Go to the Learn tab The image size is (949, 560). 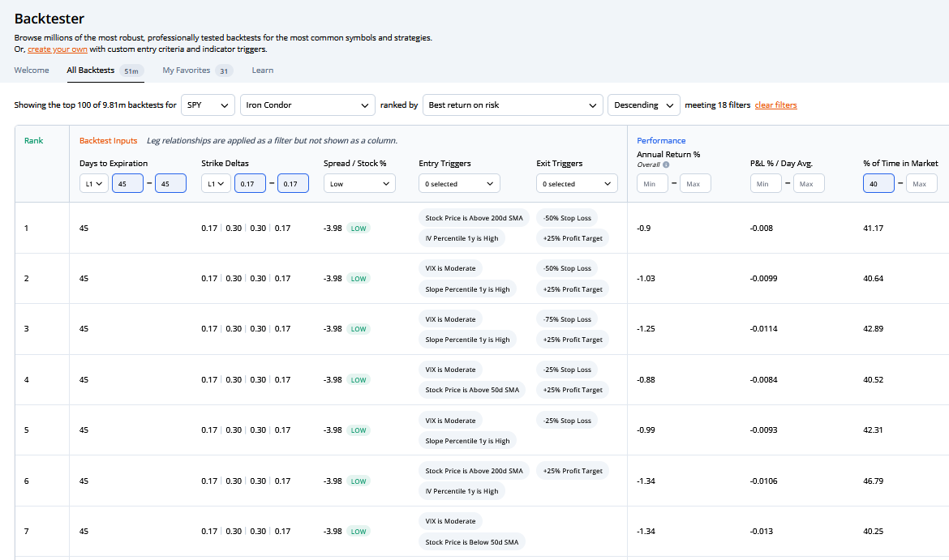[262, 71]
